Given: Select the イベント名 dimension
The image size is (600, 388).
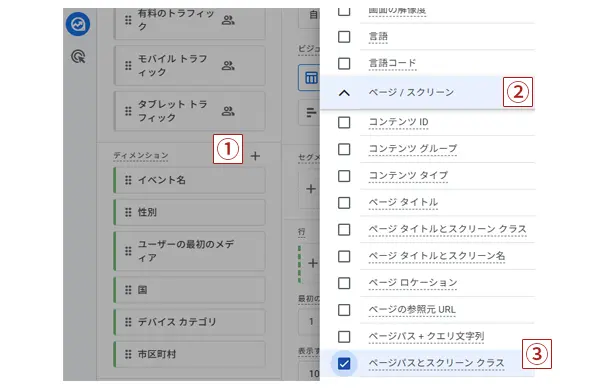Looking at the screenshot, I should tap(189, 180).
